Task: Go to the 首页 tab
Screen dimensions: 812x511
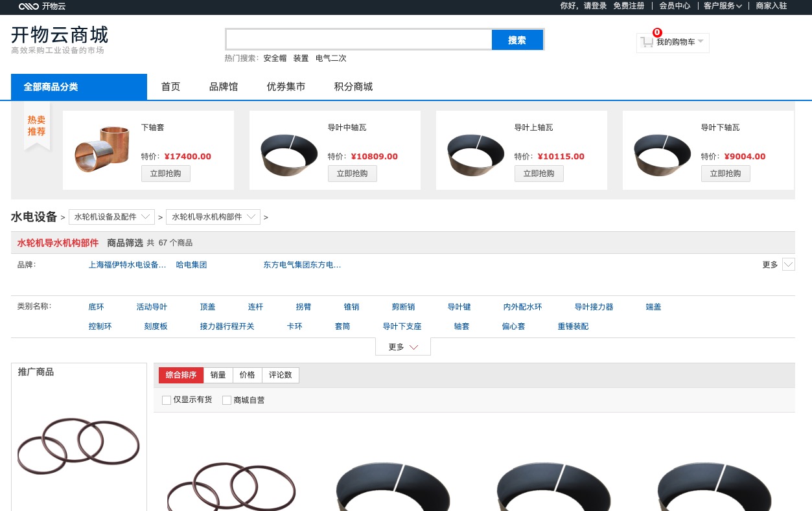Action: pos(171,87)
